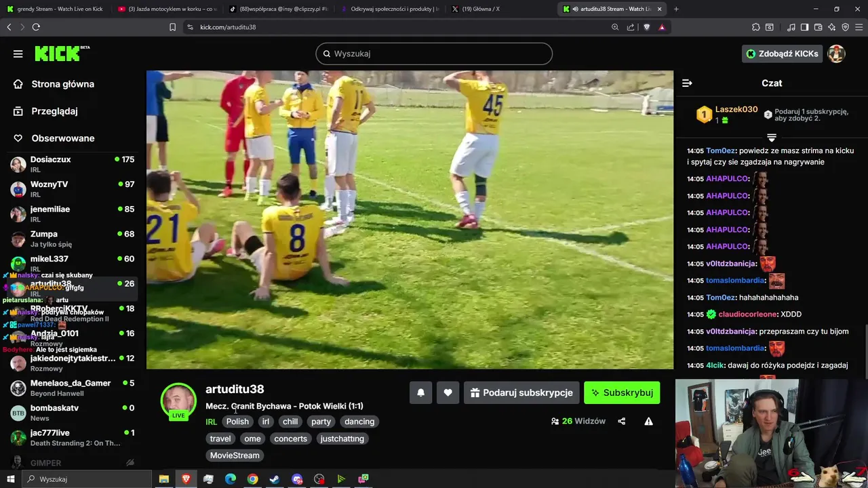The height and width of the screenshot is (488, 868).
Task: Open Brave Shields lion icon
Action: point(646,27)
